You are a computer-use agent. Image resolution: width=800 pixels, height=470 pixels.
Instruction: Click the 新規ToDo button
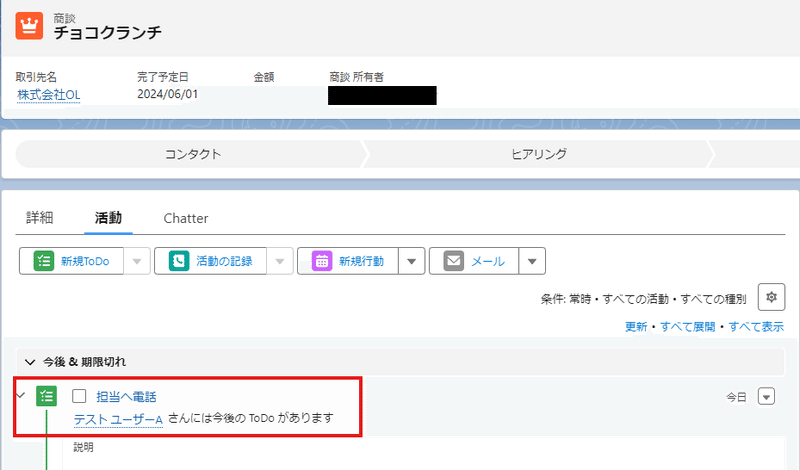(x=71, y=261)
